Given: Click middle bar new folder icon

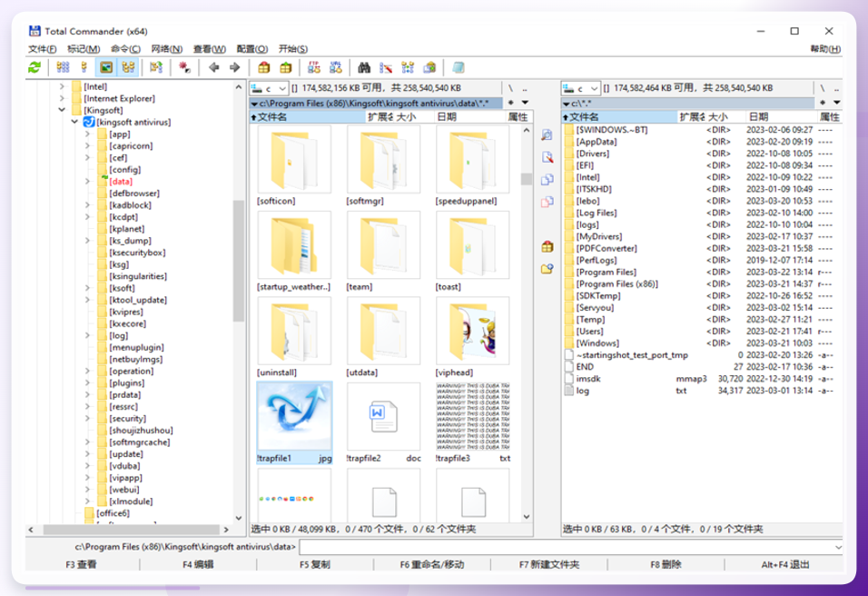Looking at the screenshot, I should coord(547,269).
